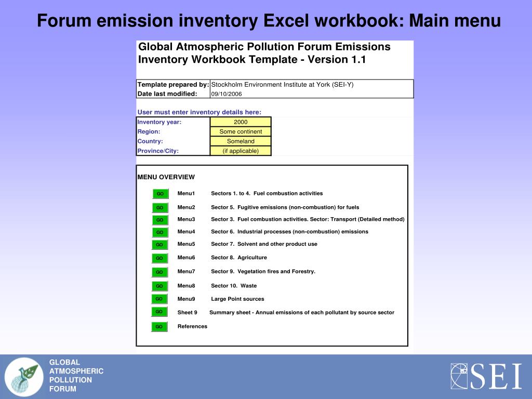Click the 'MENU OVERVIEW' heading
The image size is (532, 399).
coord(166,177)
